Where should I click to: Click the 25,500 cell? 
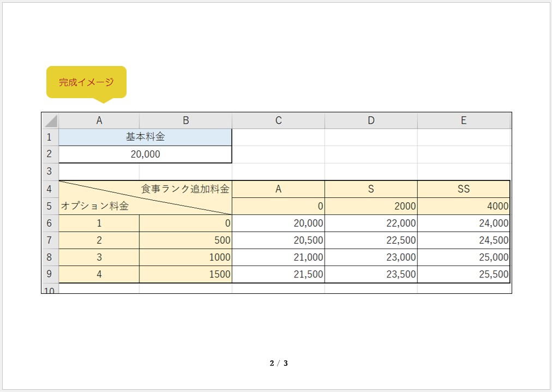pos(464,274)
